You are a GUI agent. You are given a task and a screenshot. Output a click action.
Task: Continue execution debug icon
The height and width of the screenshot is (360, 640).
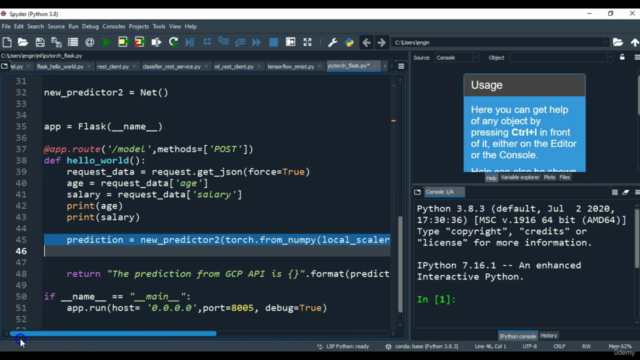coord(257,42)
